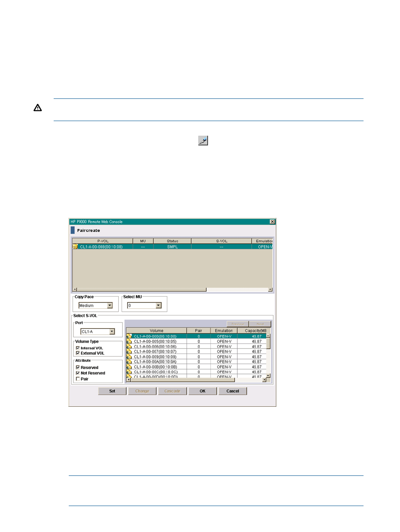Click the pair table horizontal scrollbar thumb

[x=142, y=289]
